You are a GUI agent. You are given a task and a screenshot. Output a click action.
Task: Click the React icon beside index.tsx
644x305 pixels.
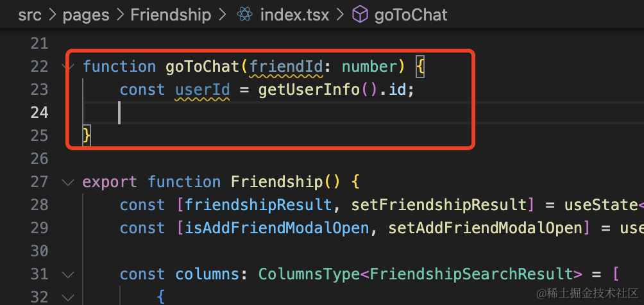coord(244,15)
